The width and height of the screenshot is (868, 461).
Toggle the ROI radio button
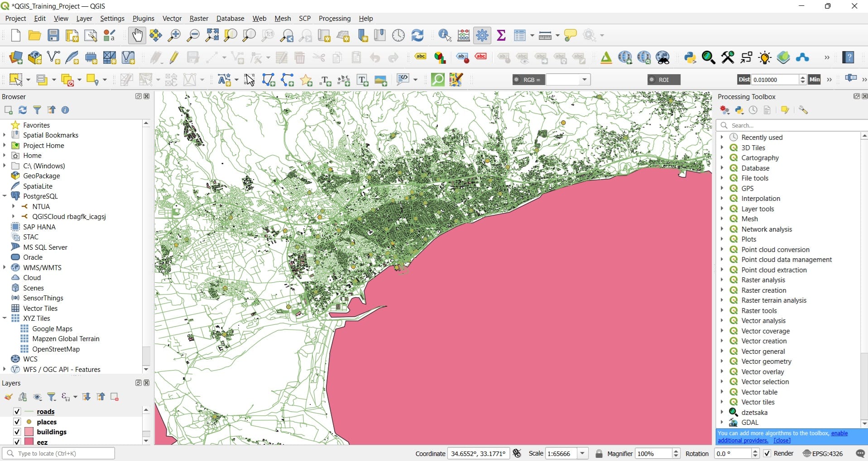pyautogui.click(x=652, y=80)
